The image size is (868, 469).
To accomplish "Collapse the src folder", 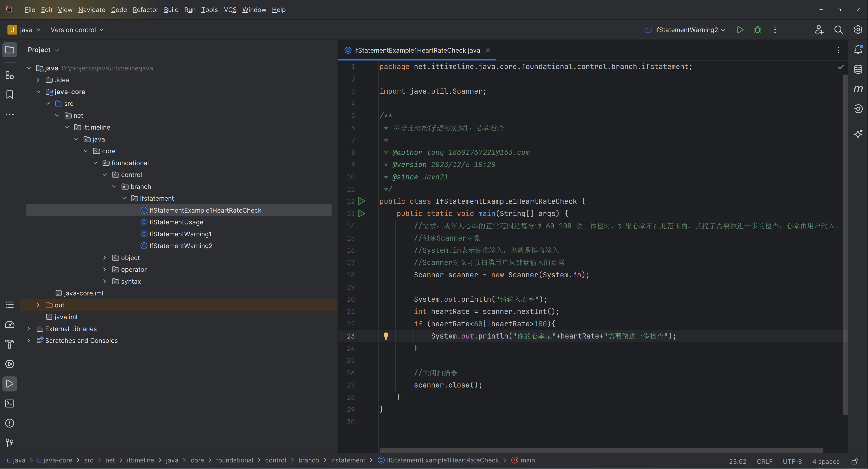I will 48,103.
